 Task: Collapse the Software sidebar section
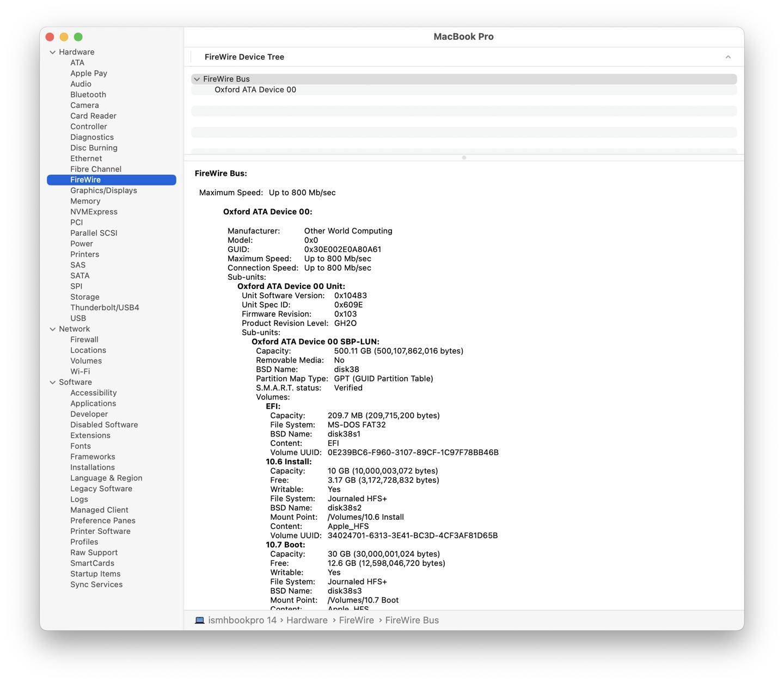tap(53, 383)
